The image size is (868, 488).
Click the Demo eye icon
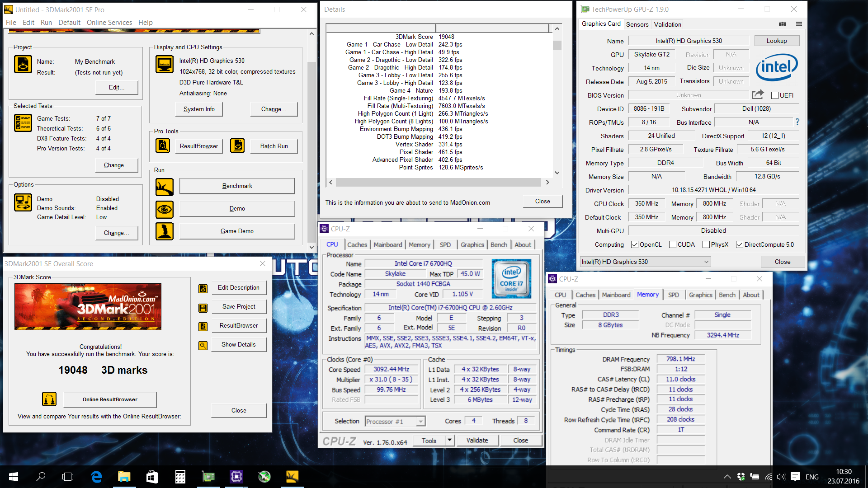(x=165, y=210)
